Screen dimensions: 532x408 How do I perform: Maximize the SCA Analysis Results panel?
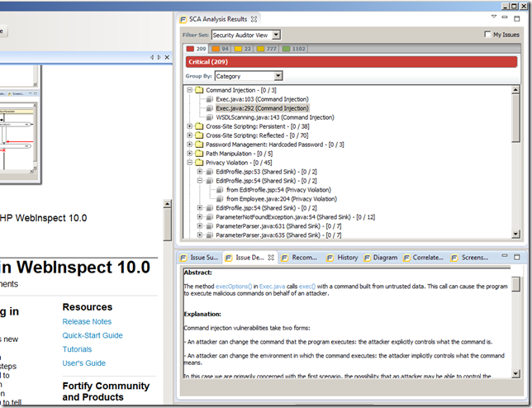tap(517, 19)
